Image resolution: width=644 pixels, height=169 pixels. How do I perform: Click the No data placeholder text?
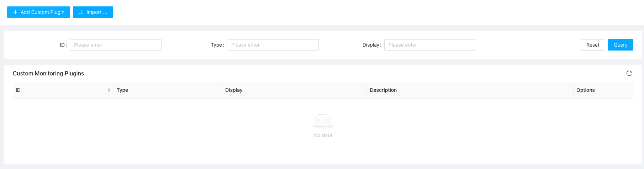coord(323,135)
